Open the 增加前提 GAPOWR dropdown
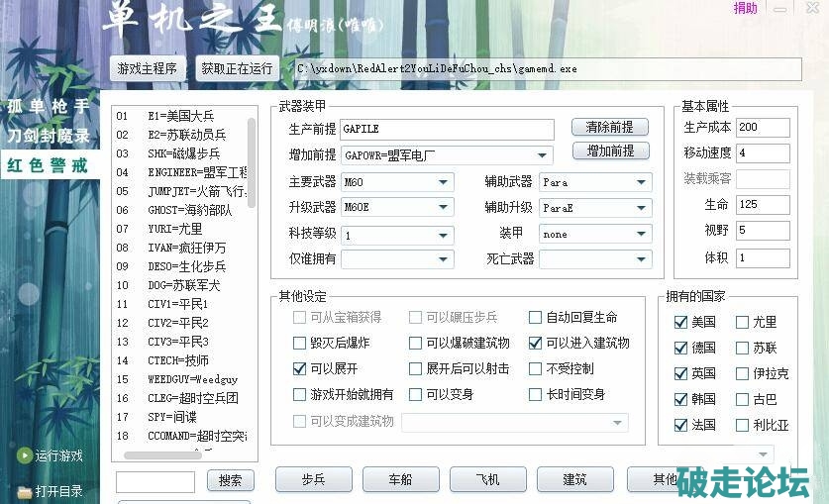This screenshot has width=829, height=504. pos(543,155)
